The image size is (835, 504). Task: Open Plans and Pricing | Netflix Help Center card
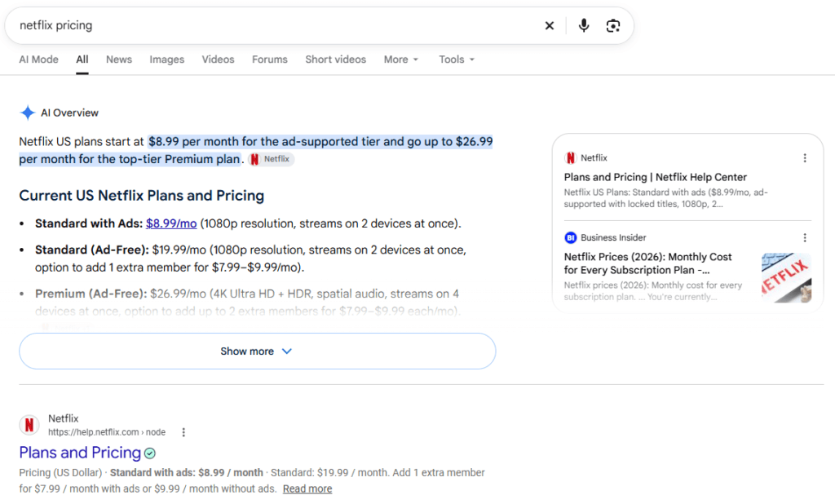point(655,177)
